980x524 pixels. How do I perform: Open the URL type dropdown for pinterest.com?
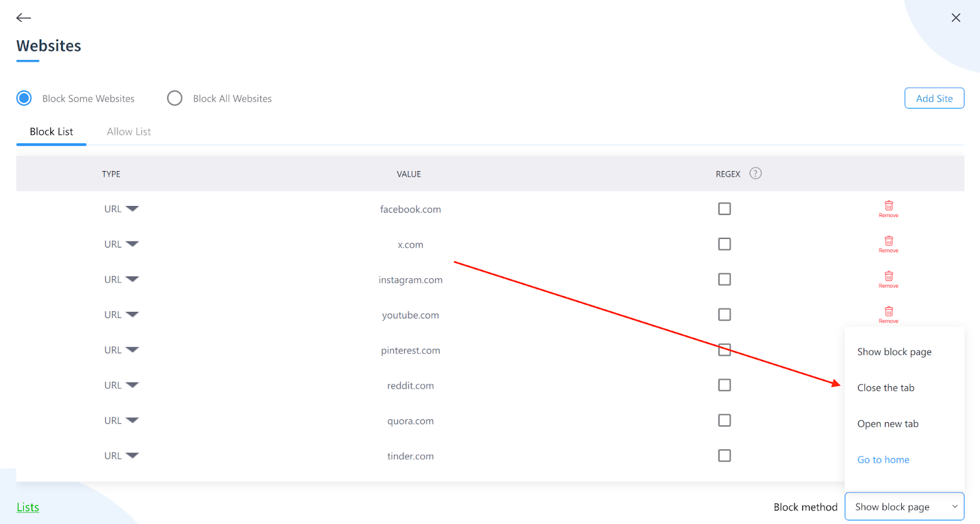(121, 350)
